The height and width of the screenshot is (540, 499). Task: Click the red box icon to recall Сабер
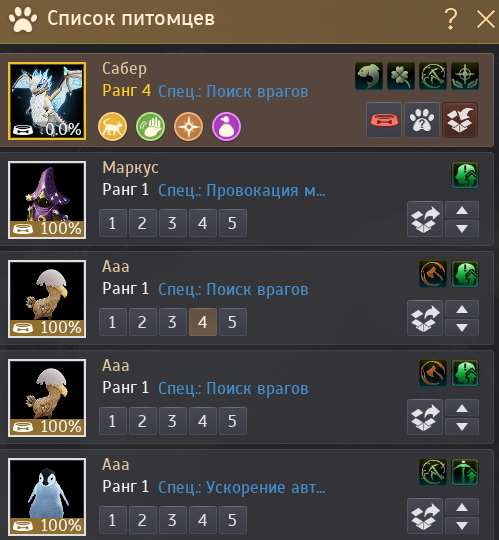(460, 120)
